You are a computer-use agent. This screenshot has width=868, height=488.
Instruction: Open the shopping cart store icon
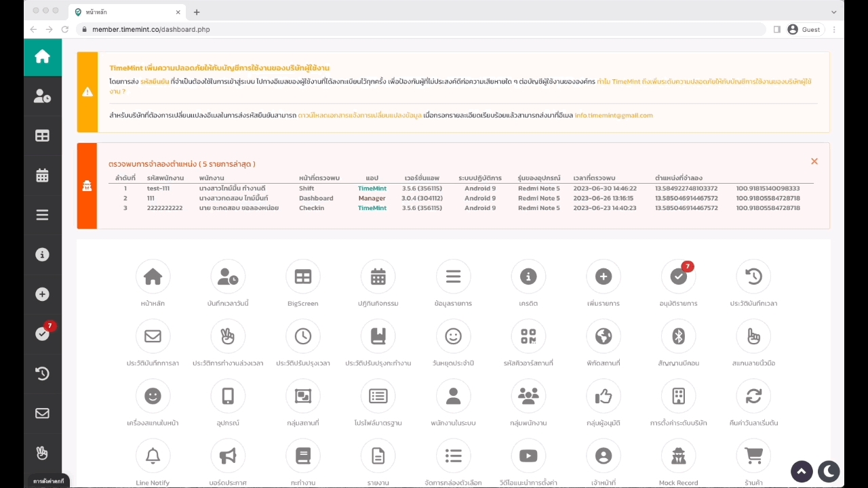[753, 456]
